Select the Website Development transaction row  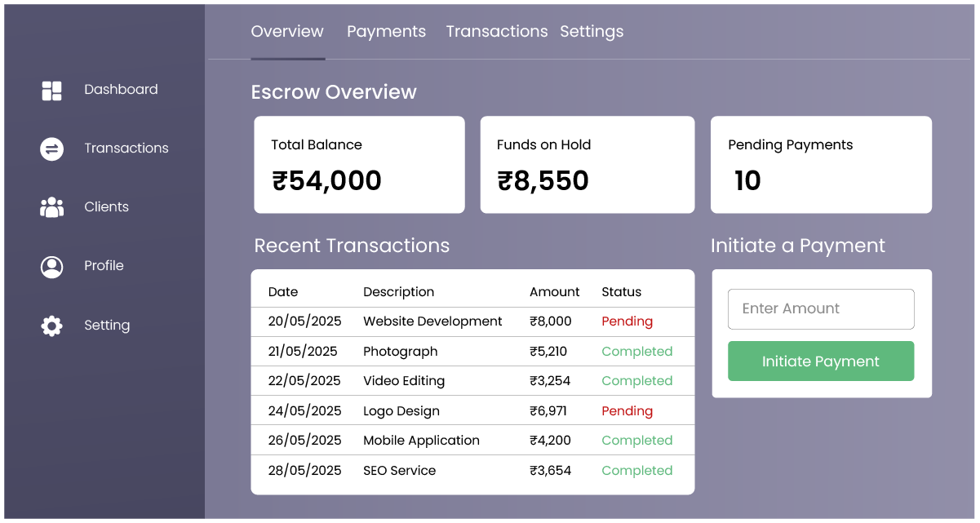coord(432,321)
